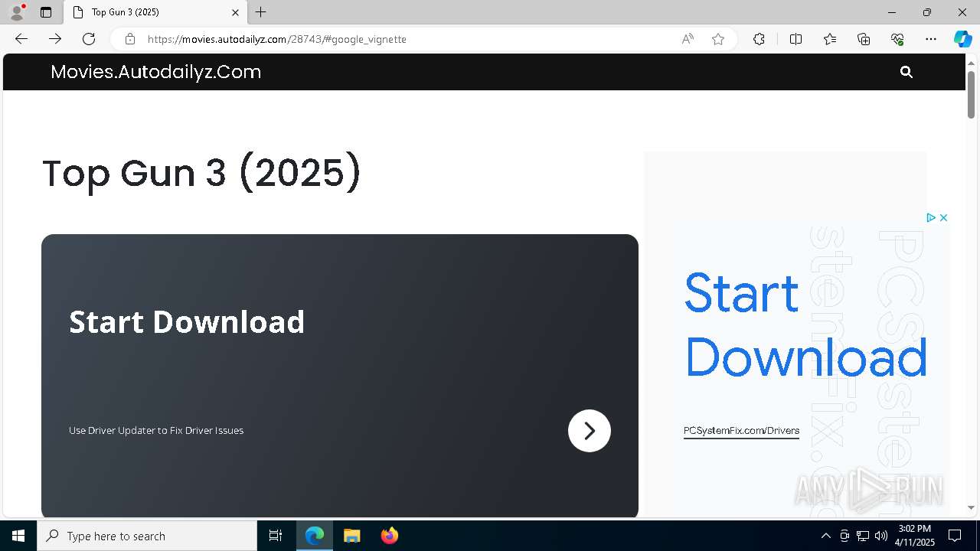Open the network status tray icon
Screen dimensions: 980x551
point(863,536)
